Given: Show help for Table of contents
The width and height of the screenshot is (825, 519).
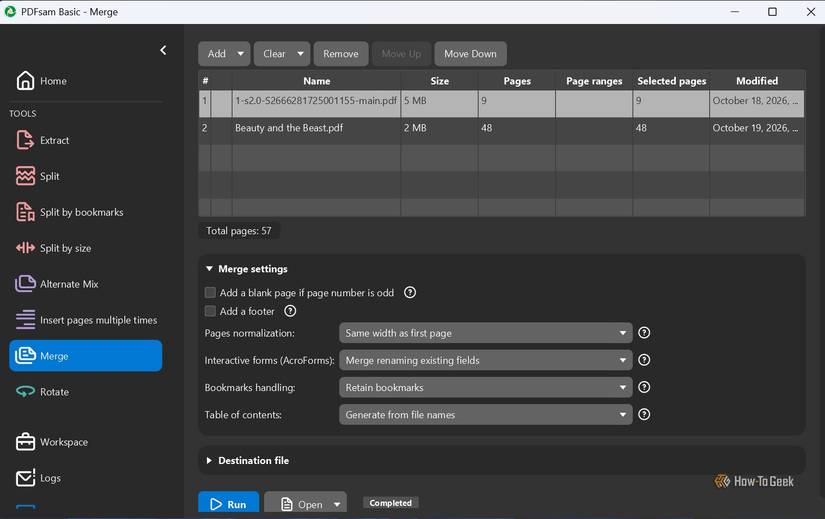Looking at the screenshot, I should (644, 415).
